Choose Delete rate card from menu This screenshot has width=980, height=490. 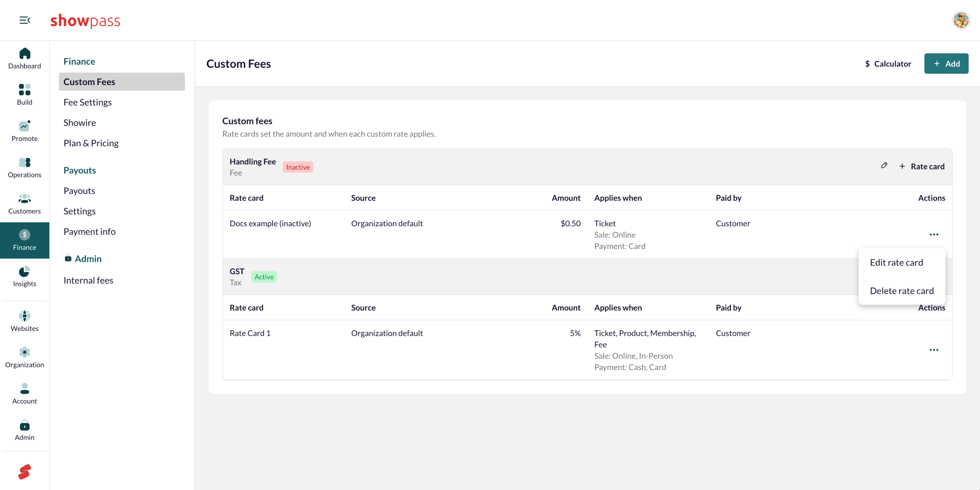902,291
